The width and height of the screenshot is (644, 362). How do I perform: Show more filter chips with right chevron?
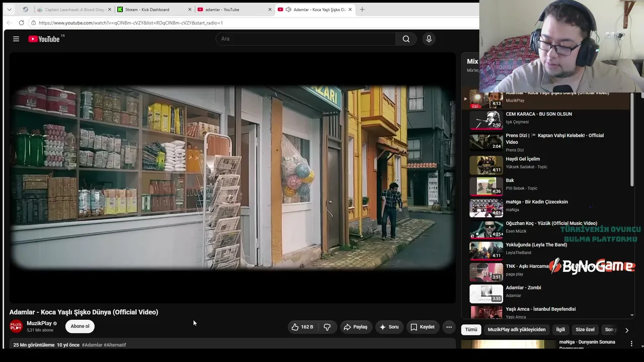pyautogui.click(x=626, y=330)
